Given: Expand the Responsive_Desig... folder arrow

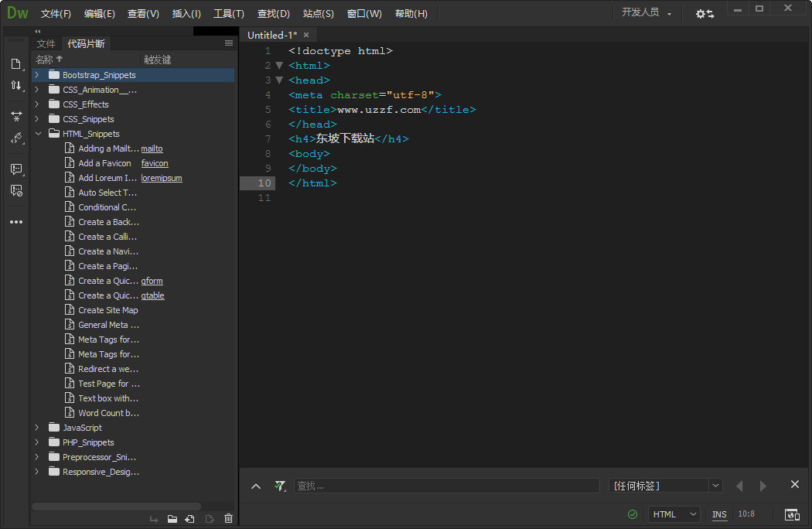Looking at the screenshot, I should 37,472.
